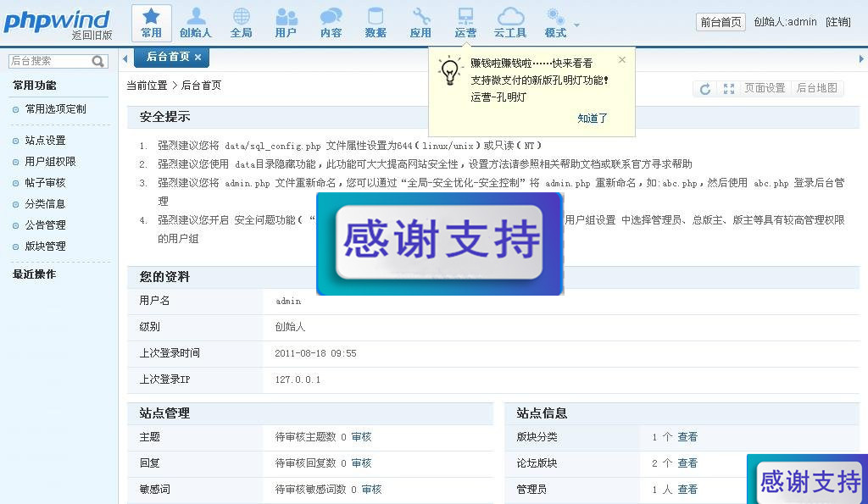Viewport: 868px width, 504px height.
Task: Click 审核 link in the 回复 row
Action: [x=361, y=463]
